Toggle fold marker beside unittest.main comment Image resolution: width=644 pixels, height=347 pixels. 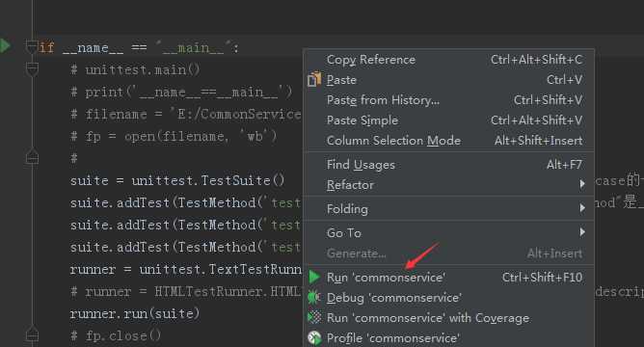tap(32, 69)
